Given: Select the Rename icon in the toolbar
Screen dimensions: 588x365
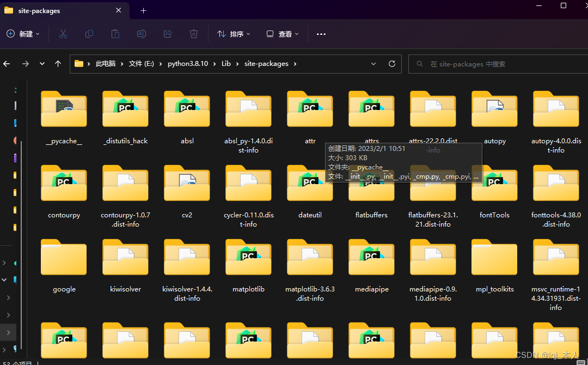Looking at the screenshot, I should pyautogui.click(x=141, y=34).
